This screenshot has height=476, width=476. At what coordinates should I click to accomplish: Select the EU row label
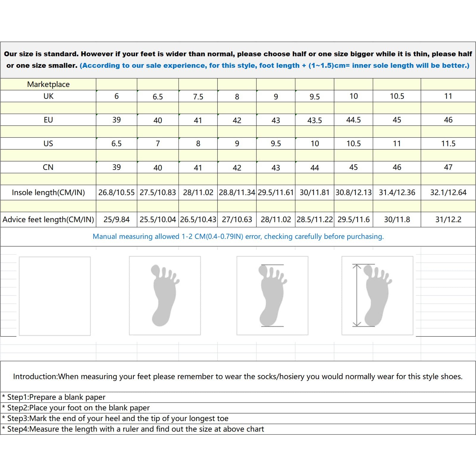click(48, 120)
